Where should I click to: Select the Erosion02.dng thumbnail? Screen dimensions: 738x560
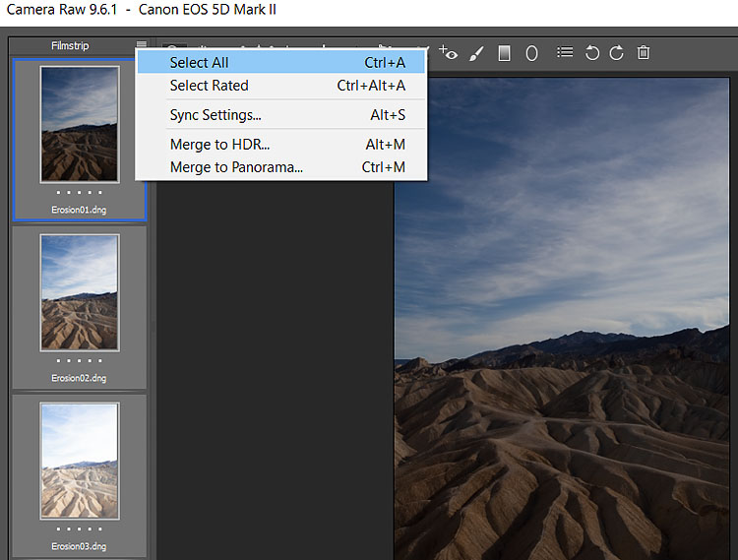pyautogui.click(x=80, y=292)
